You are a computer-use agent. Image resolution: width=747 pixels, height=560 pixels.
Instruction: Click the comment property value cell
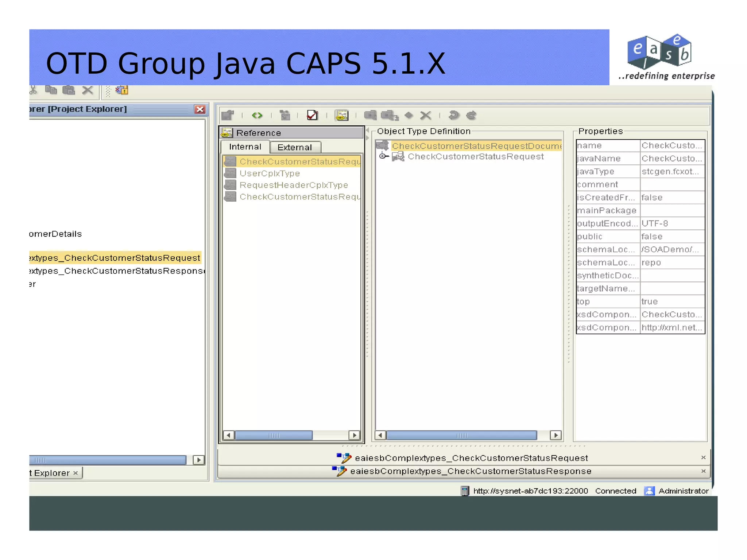(x=672, y=184)
